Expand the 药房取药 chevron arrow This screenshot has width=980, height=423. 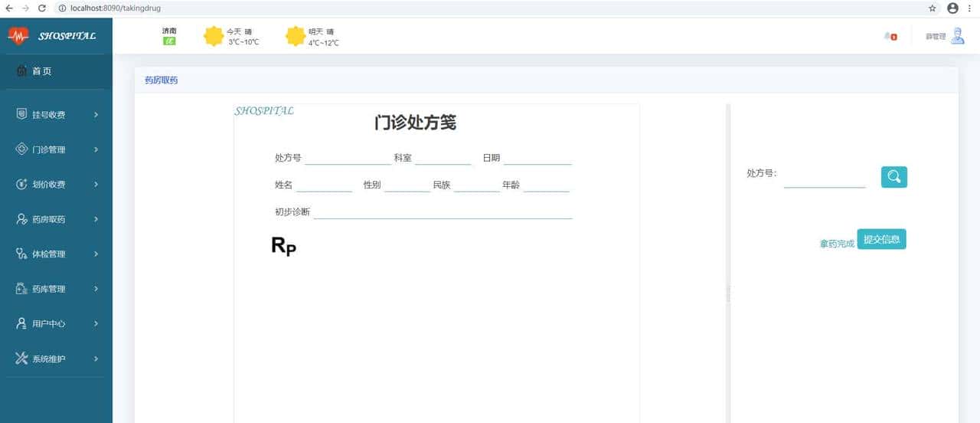pyautogui.click(x=96, y=219)
